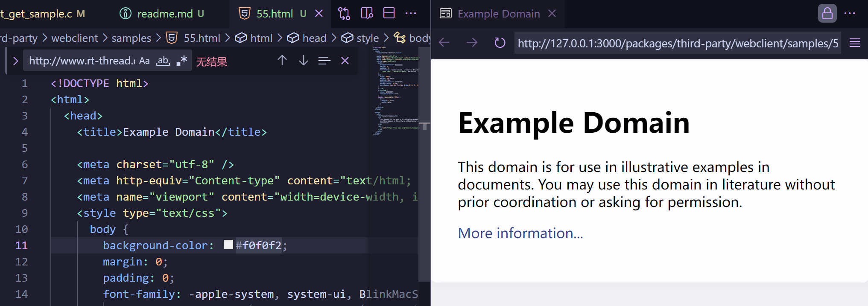Click the <style type="text/css"> line
This screenshot has height=306, width=868.
(152, 213)
